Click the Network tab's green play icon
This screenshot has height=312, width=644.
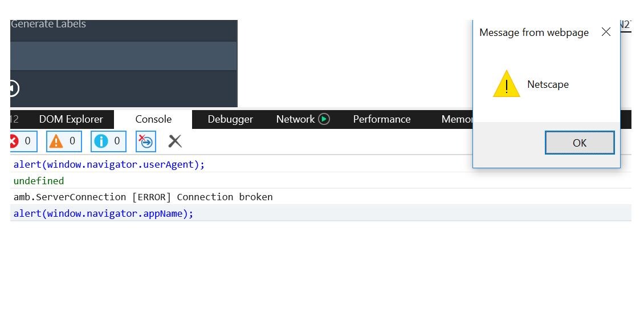324,119
